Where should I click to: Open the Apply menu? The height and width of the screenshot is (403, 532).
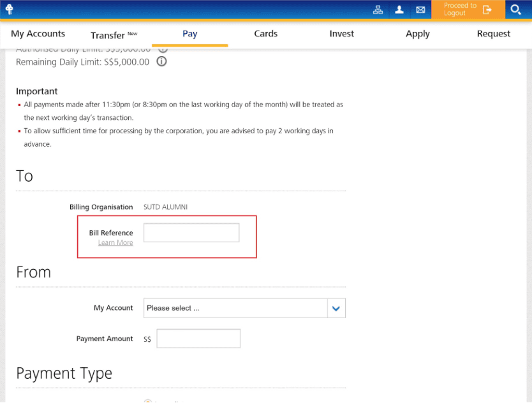(x=418, y=34)
